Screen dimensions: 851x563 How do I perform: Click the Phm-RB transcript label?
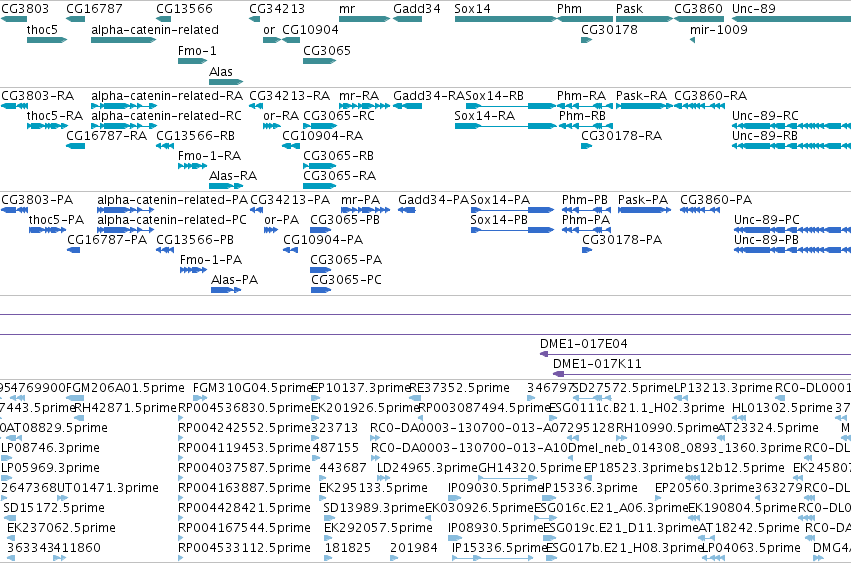coord(582,116)
